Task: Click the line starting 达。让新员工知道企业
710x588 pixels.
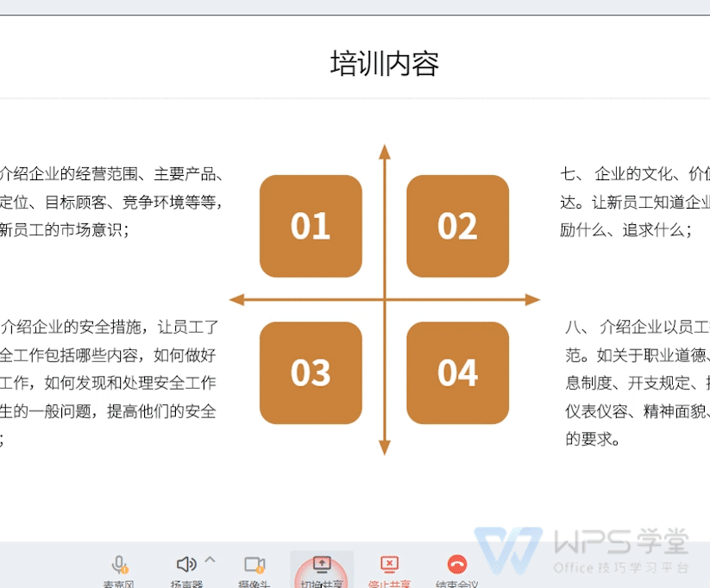Action: tap(635, 202)
